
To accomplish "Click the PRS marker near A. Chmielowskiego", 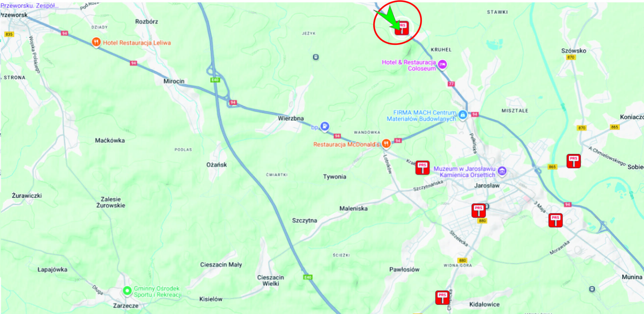I will point(574,161).
